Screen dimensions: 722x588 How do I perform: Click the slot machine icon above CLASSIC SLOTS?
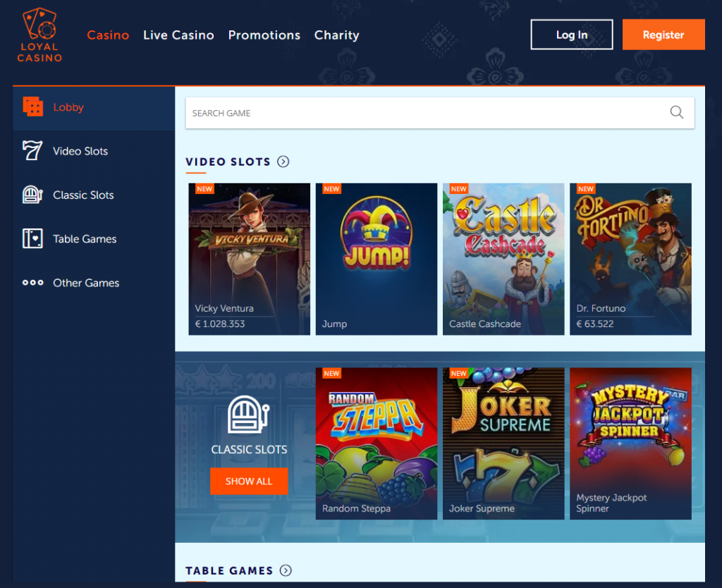point(249,415)
